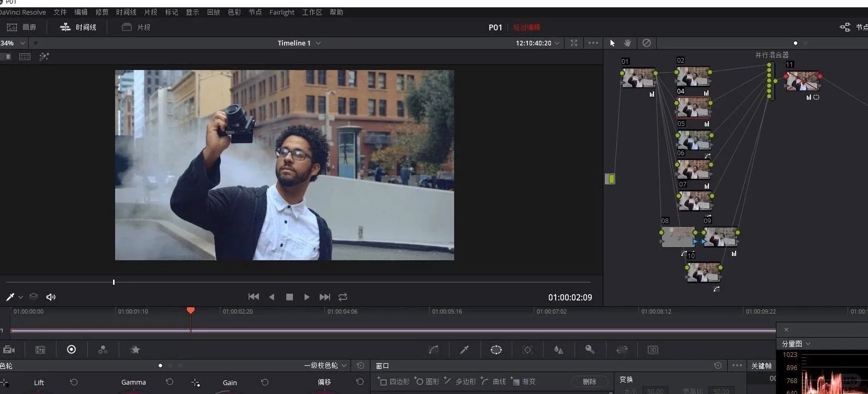This screenshot has height=394, width=868.
Task: Toggle the Timeline (时间线) panel
Action: pyautogui.click(x=78, y=27)
